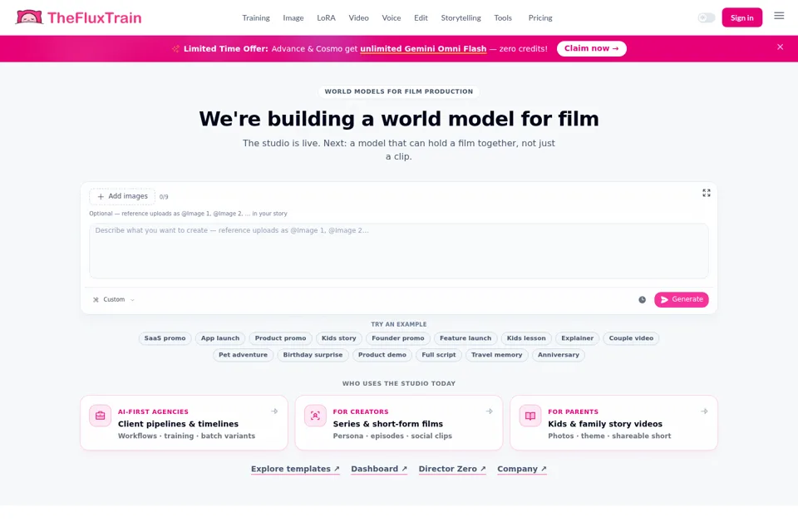
Task: Click the AI-first agencies briefcase icon
Action: click(101, 416)
